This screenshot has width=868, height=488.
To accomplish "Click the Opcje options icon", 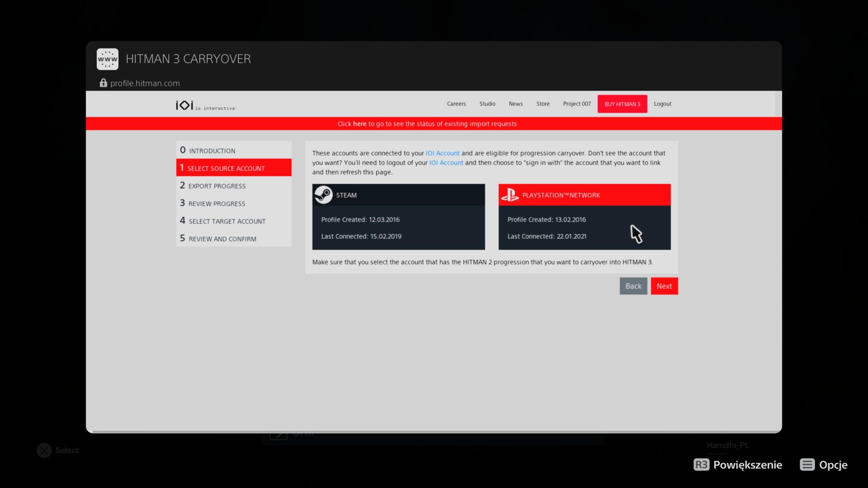I will point(807,465).
